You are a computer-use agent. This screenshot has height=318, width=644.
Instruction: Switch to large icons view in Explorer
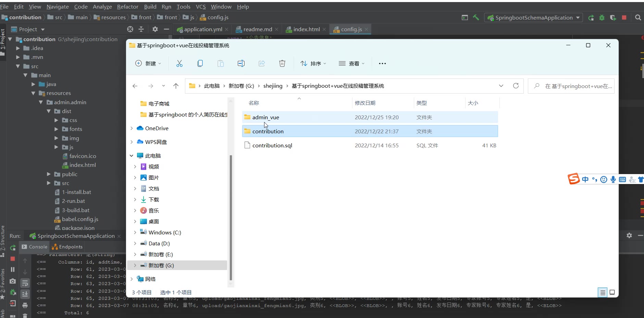(x=612, y=292)
